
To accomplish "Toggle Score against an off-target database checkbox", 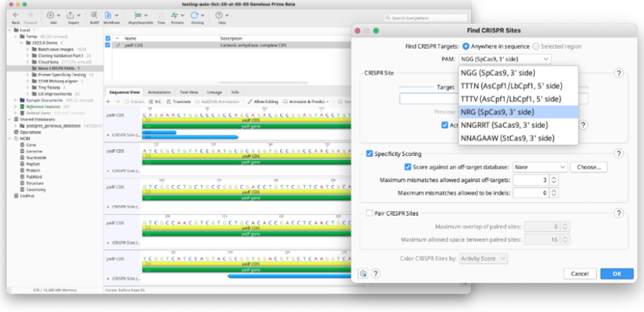I will (408, 167).
